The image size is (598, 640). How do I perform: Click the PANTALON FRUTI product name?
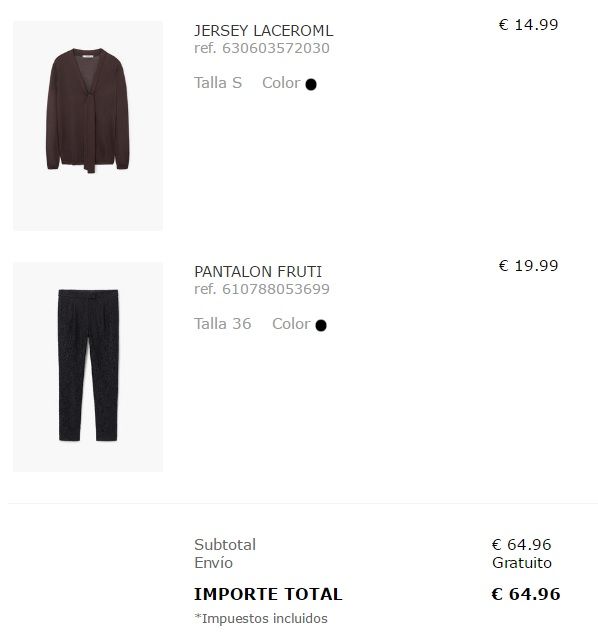point(258,272)
